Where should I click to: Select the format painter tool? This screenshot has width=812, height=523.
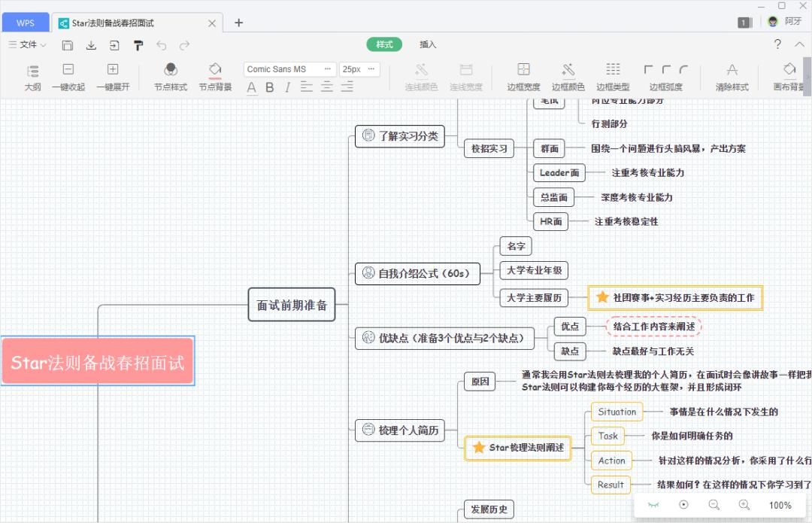[x=138, y=46]
